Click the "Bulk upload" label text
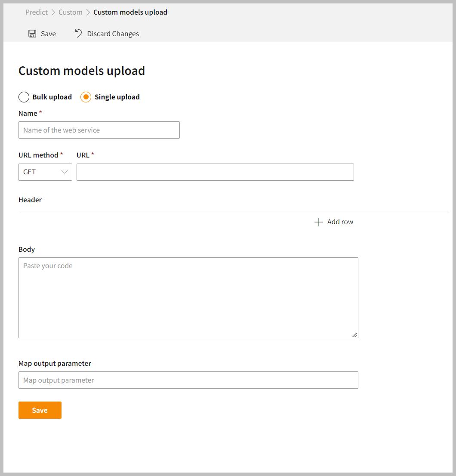 pyautogui.click(x=52, y=97)
